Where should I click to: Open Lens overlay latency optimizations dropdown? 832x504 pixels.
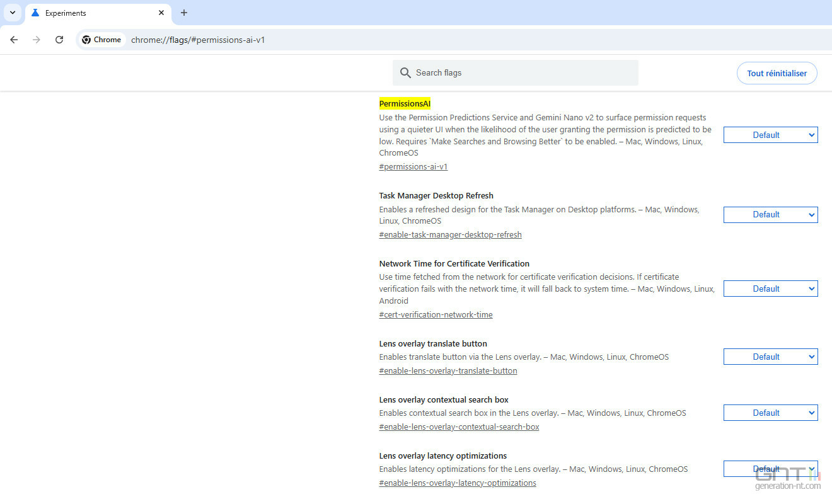[770, 469]
